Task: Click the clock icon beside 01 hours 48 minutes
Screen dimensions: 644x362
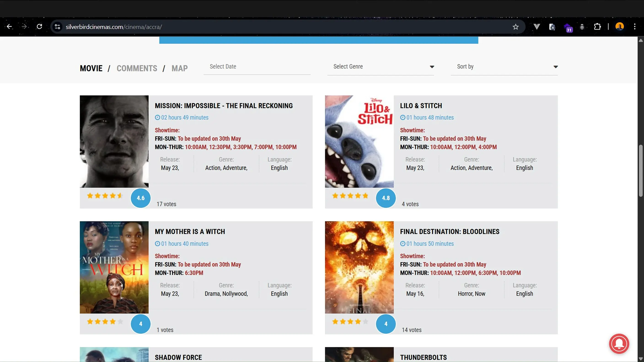Action: [402, 117]
